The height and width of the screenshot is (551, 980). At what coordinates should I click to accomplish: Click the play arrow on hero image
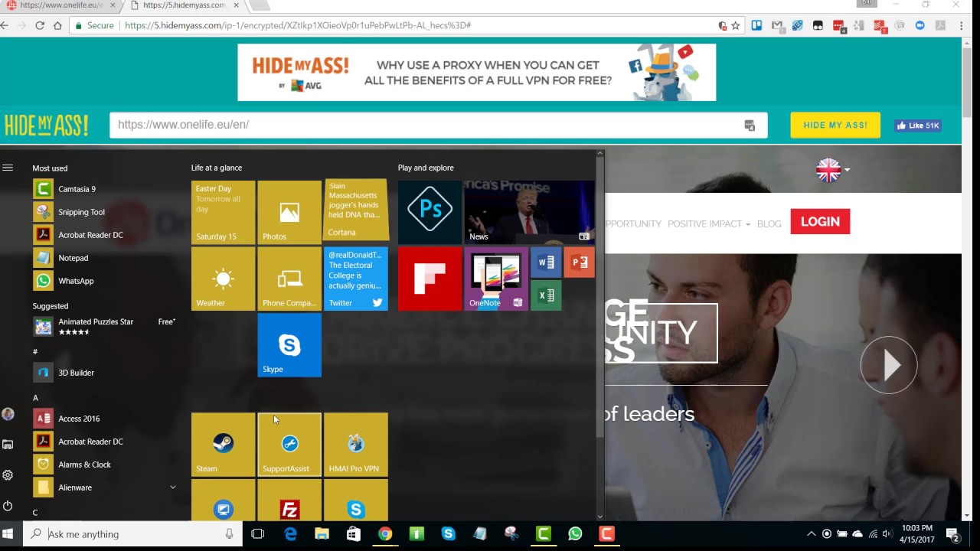click(888, 365)
